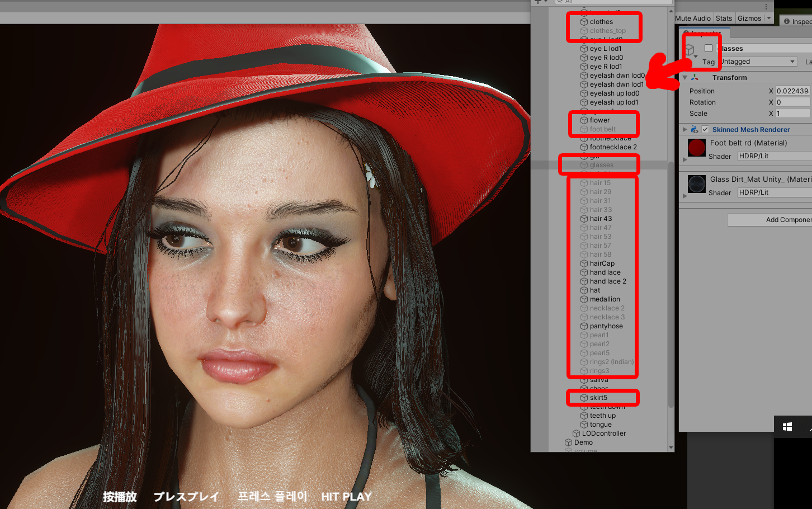Click the Scale X value field

click(793, 114)
